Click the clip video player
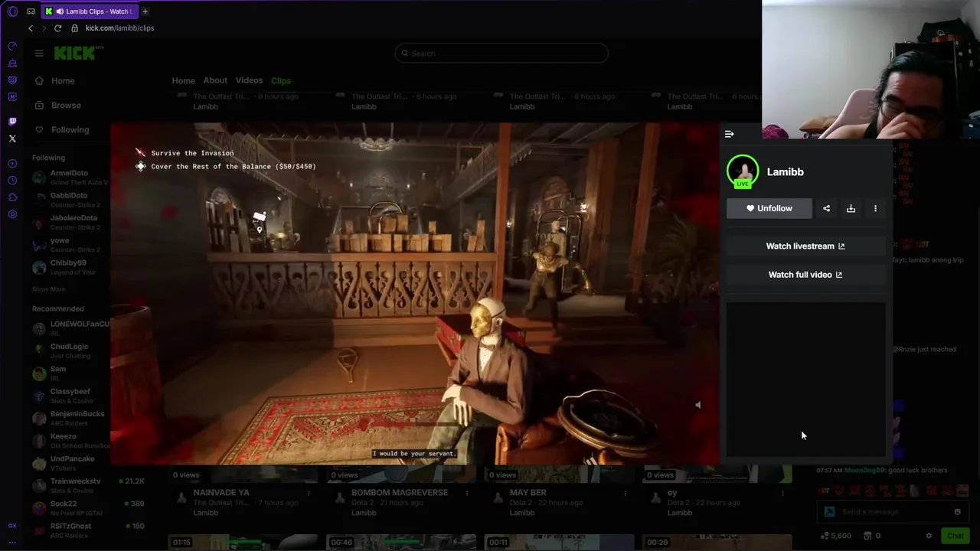980x551 pixels. (x=415, y=294)
